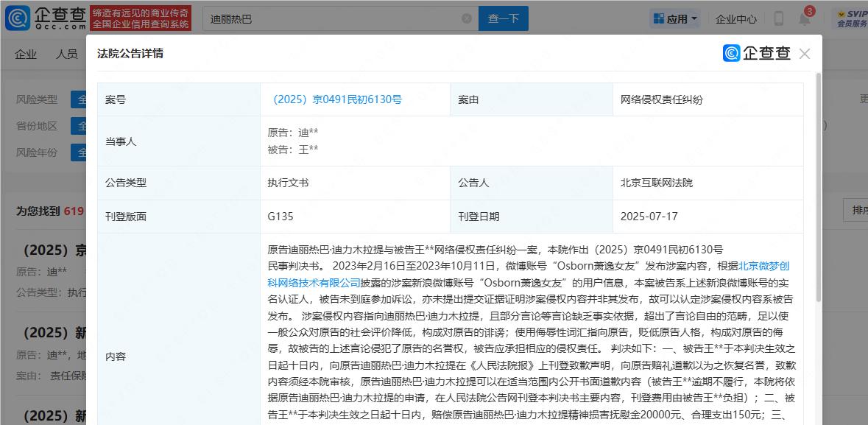Click the 刊登日期 label cell
868x425 pixels.
[532, 217]
